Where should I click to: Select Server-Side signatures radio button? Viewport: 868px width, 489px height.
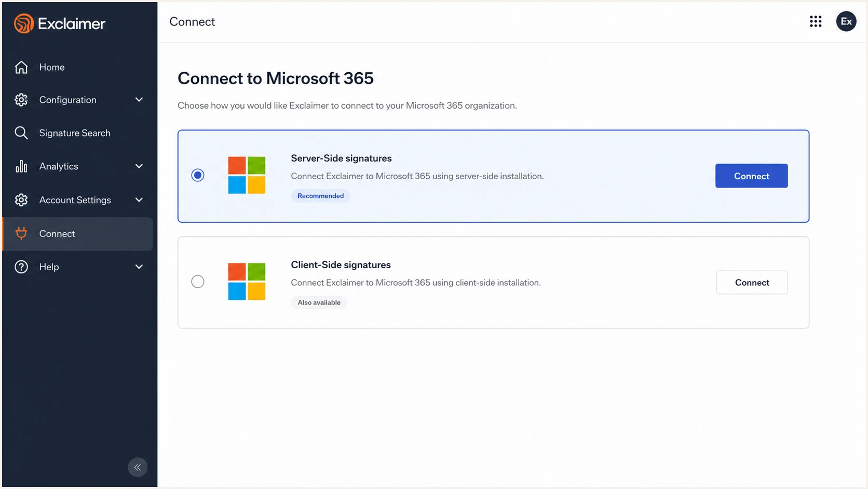198,175
